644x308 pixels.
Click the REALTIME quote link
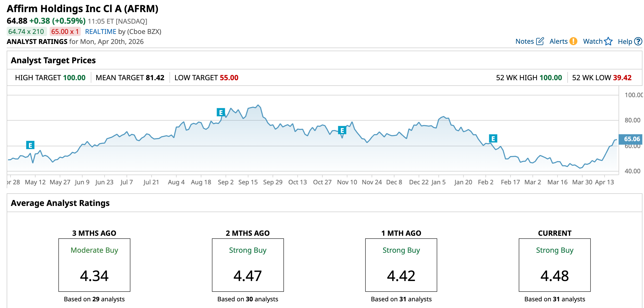[x=101, y=32]
